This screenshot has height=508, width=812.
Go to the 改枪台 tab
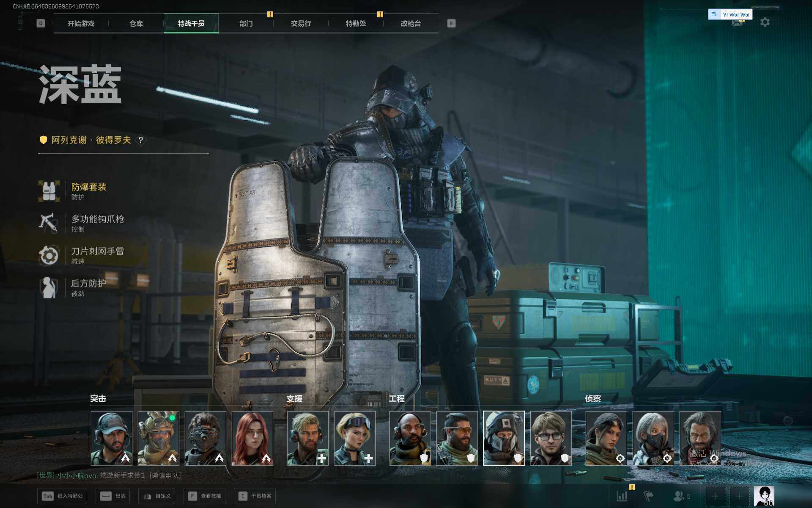coord(411,24)
